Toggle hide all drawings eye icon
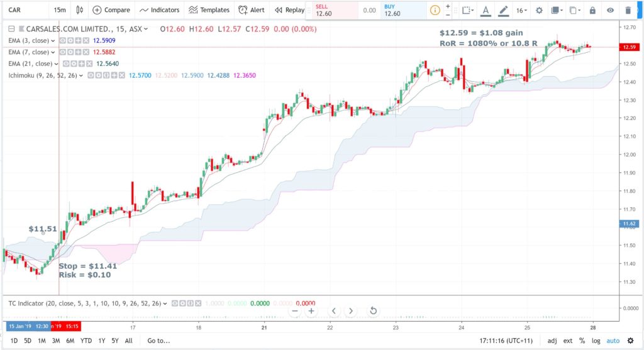This screenshot has width=644, height=350. click(x=610, y=10)
